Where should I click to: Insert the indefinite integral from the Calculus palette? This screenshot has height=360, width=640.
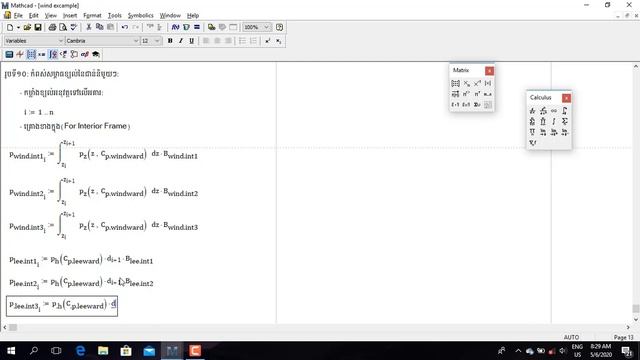pyautogui.click(x=554, y=121)
